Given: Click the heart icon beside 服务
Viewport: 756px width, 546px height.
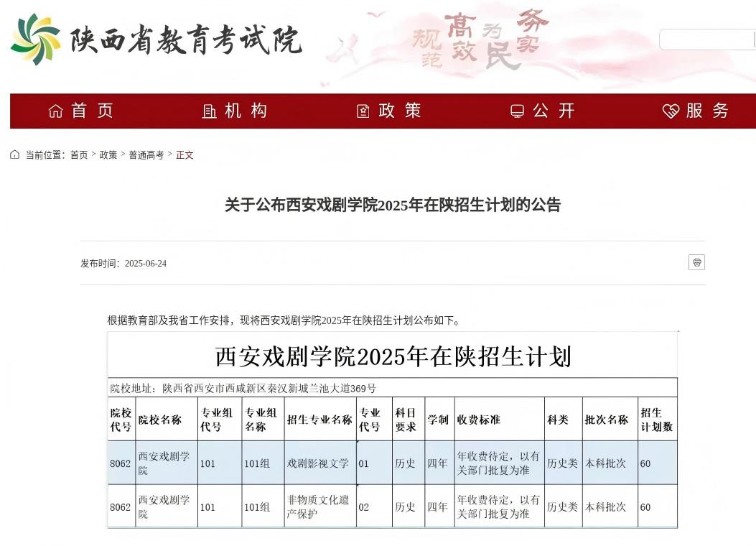Looking at the screenshot, I should (x=671, y=111).
